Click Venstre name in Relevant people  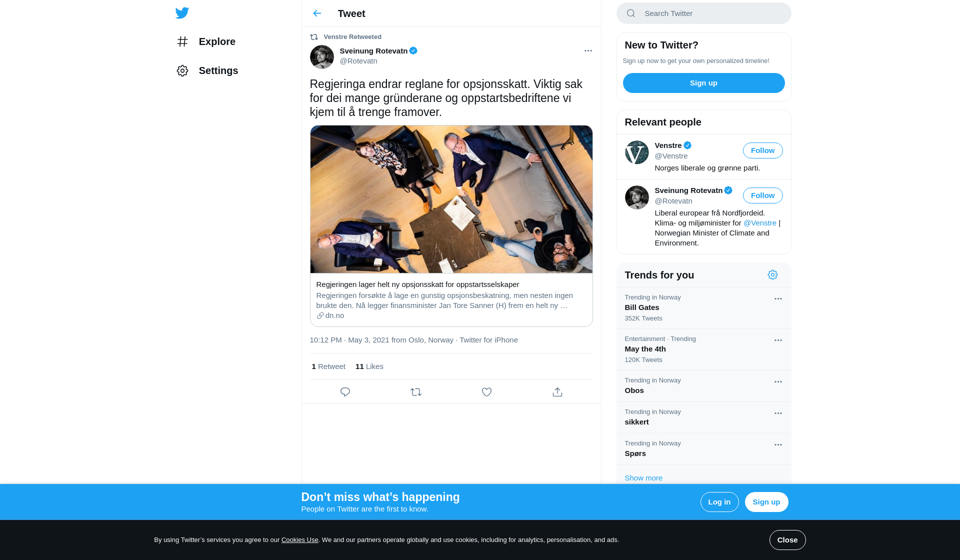coord(668,145)
